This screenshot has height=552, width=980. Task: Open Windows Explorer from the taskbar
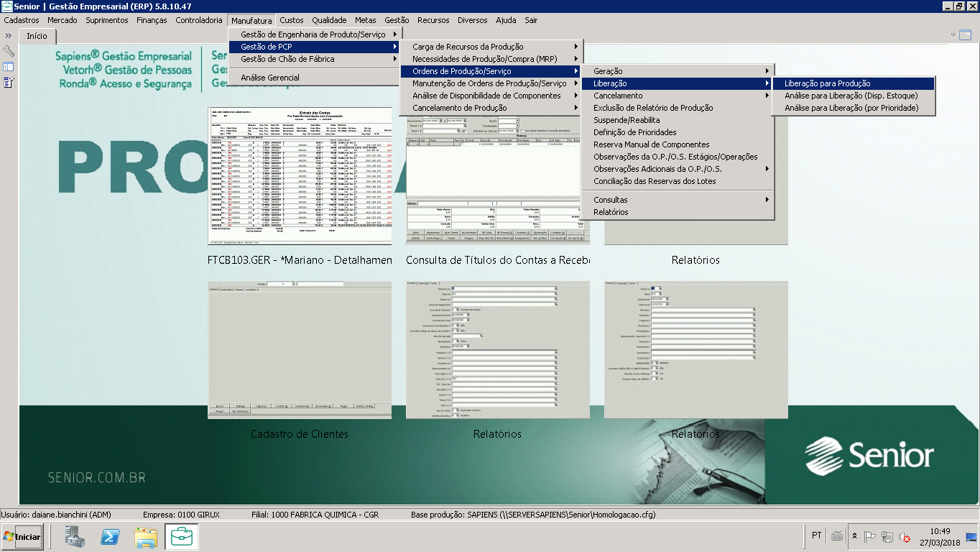146,537
